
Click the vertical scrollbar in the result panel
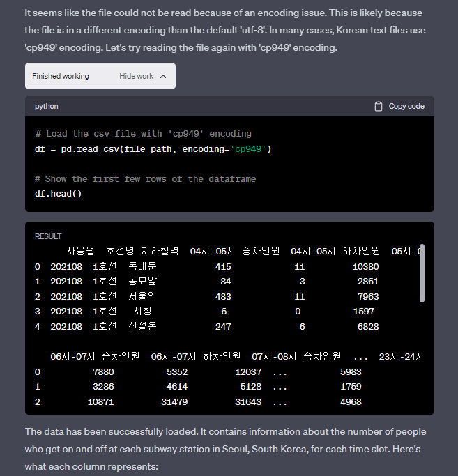(421, 272)
